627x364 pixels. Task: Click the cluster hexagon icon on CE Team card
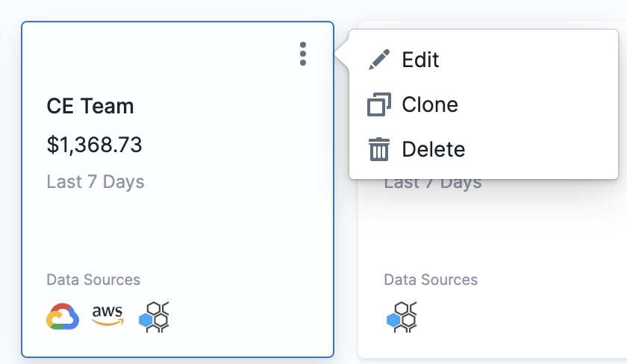click(x=154, y=317)
